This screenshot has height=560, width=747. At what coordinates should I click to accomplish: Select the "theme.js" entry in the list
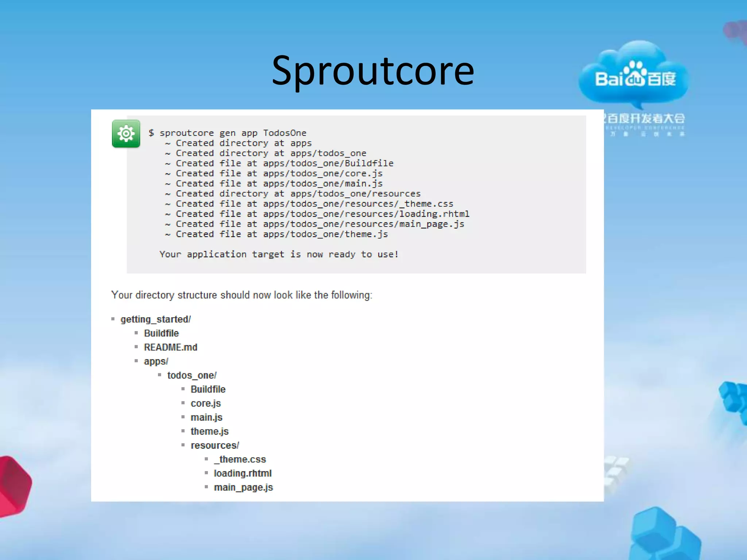(x=210, y=431)
